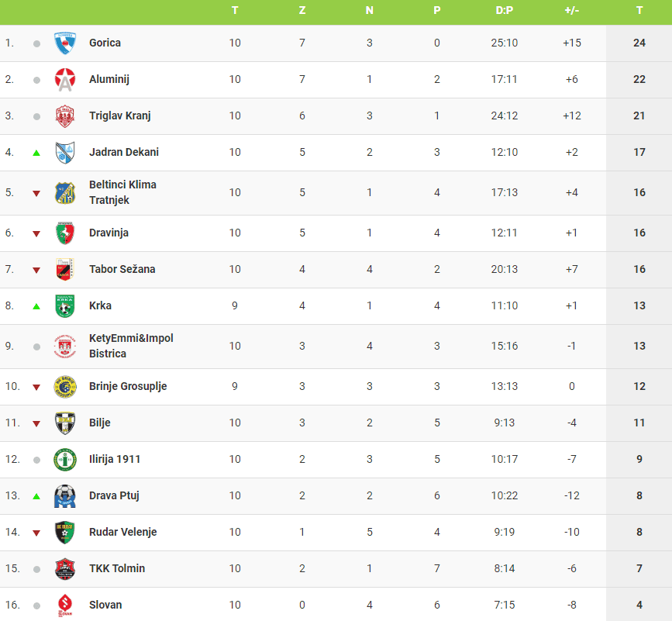Open the TKK Tolmin club crest
This screenshot has height=621, width=672.
click(65, 569)
